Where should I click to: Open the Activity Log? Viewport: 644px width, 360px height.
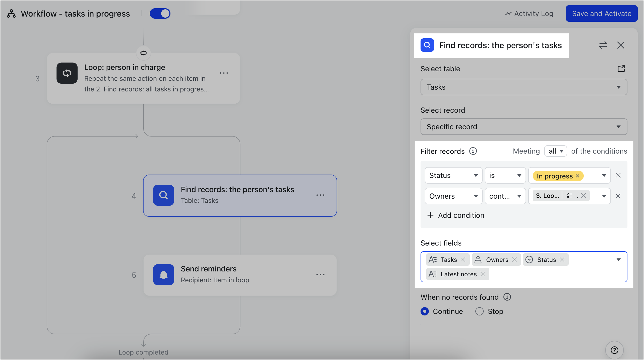point(529,13)
